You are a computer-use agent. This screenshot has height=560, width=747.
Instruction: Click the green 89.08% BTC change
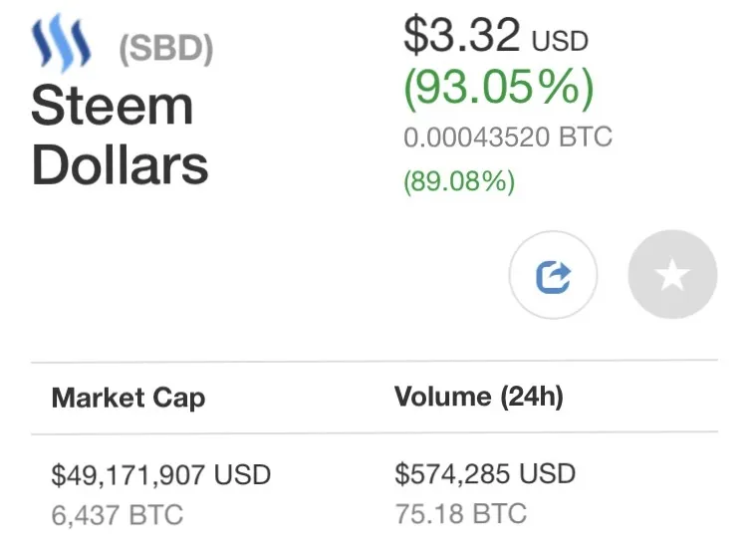click(459, 181)
